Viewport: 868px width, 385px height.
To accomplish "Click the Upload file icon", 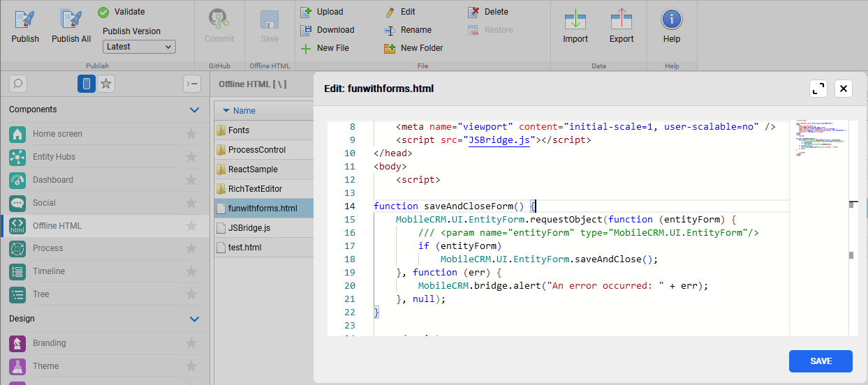I will pos(305,12).
